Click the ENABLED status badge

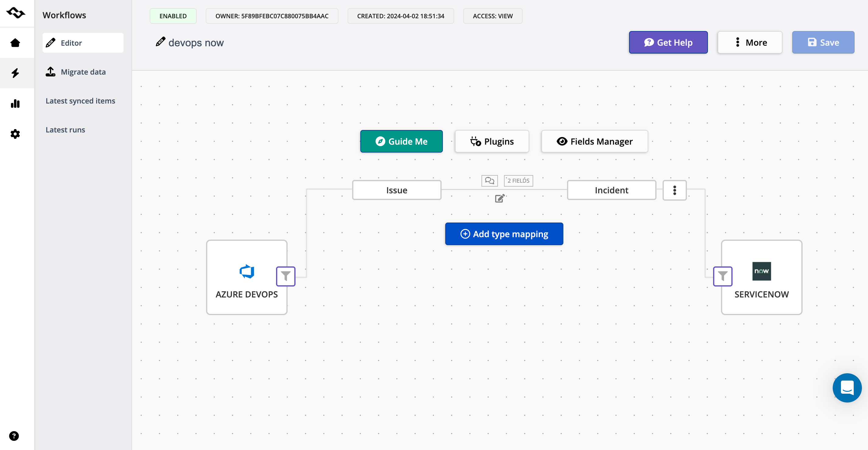pyautogui.click(x=173, y=16)
